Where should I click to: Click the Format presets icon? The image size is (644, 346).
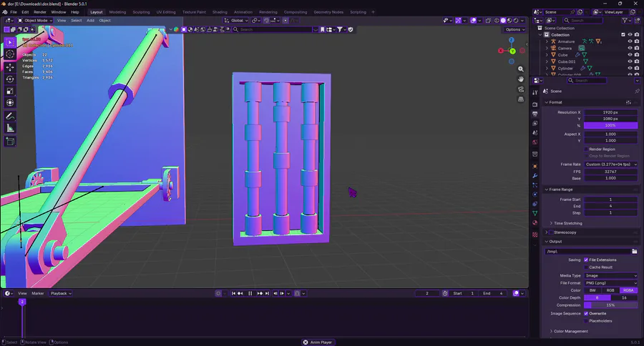628,102
